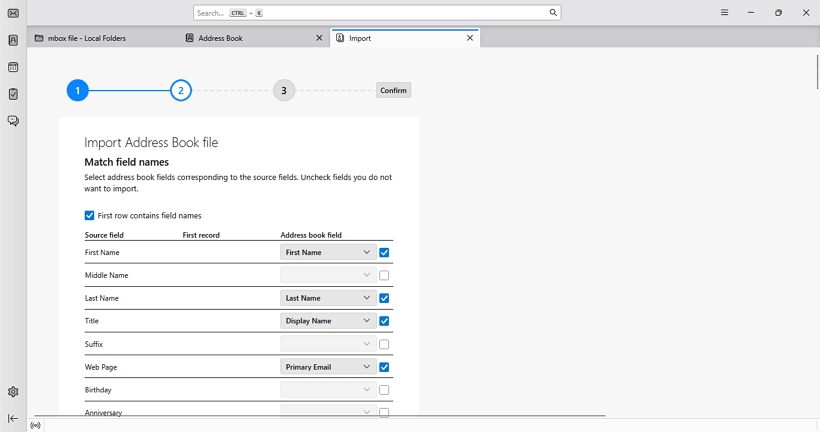Switch to mbox file - Local Folders tab
820x432 pixels.
tap(102, 38)
